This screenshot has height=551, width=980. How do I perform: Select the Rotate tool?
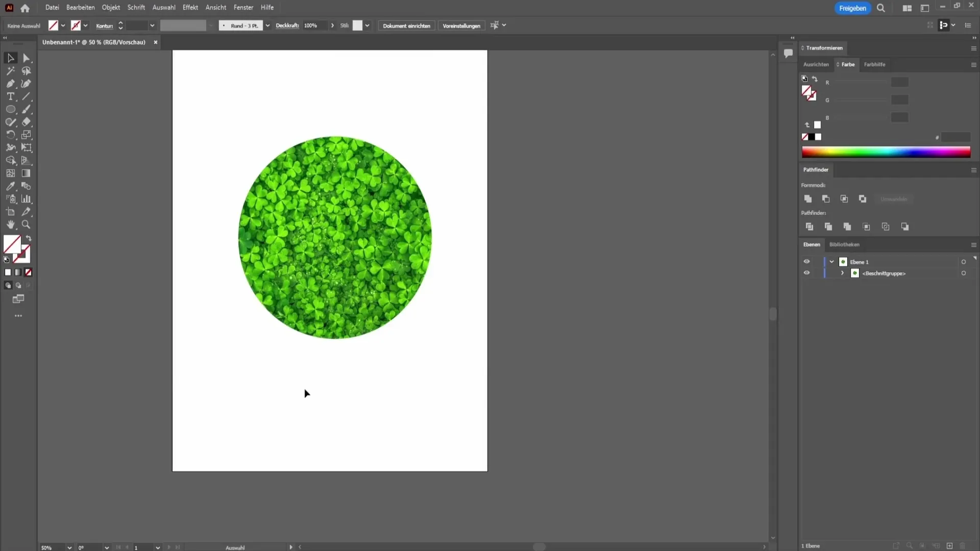(10, 135)
